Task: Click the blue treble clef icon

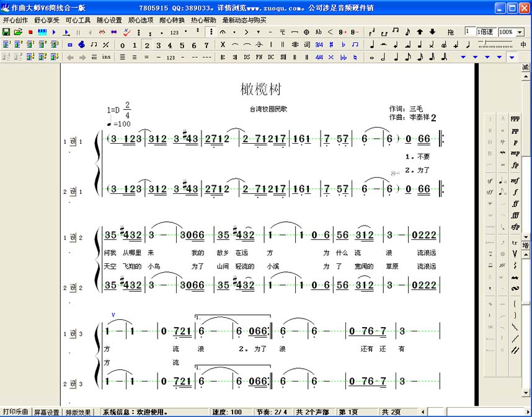Action: pos(81,45)
